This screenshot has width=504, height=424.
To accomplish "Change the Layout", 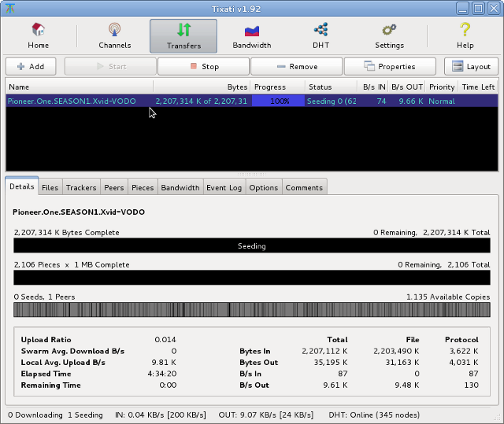I will click(x=471, y=66).
